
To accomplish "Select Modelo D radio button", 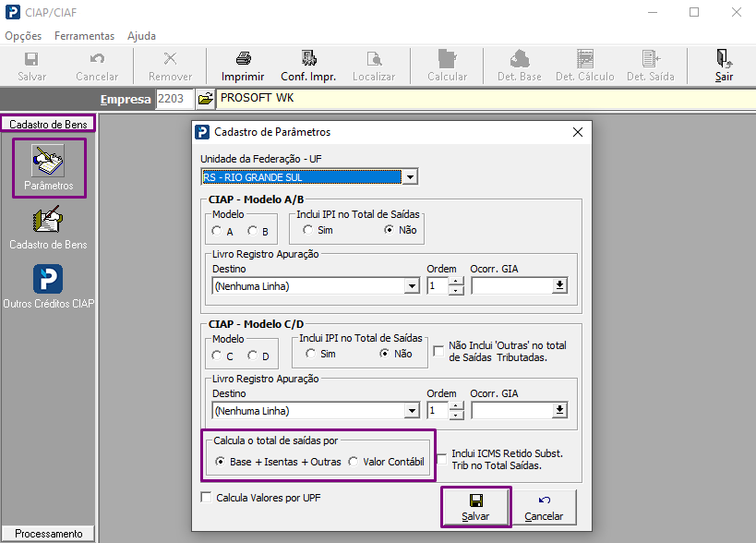I will (252, 356).
